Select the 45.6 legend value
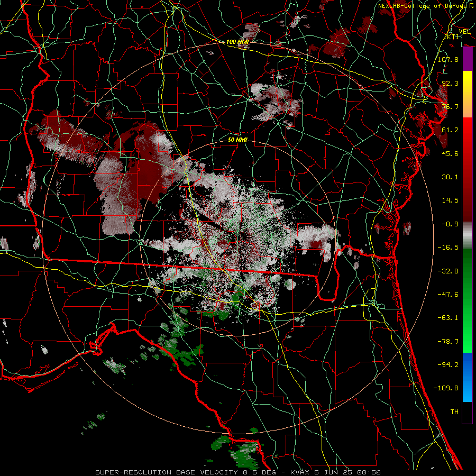 (450, 153)
